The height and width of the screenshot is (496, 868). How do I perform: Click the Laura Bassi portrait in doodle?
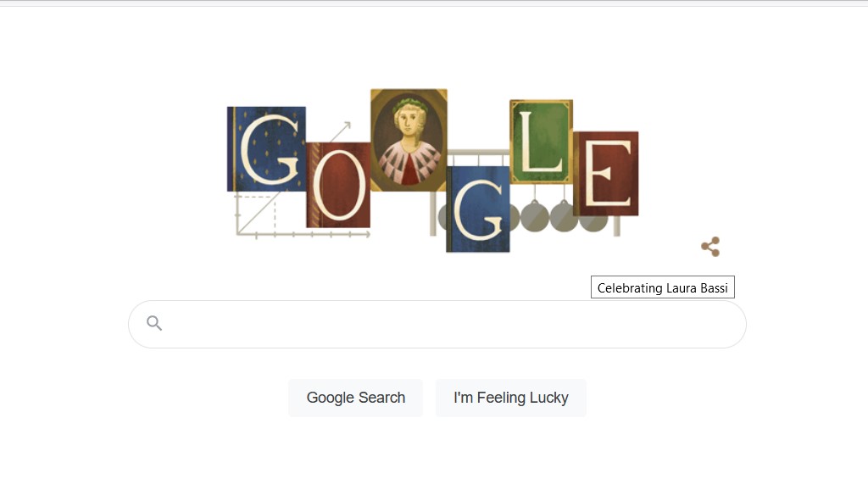pos(409,140)
